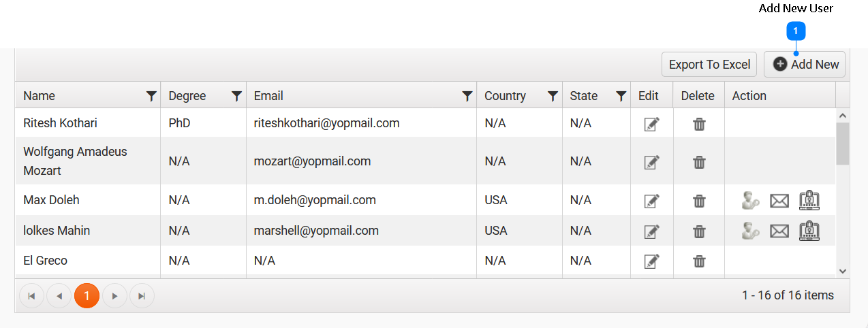
Task: Open the Name column filter
Action: (151, 97)
